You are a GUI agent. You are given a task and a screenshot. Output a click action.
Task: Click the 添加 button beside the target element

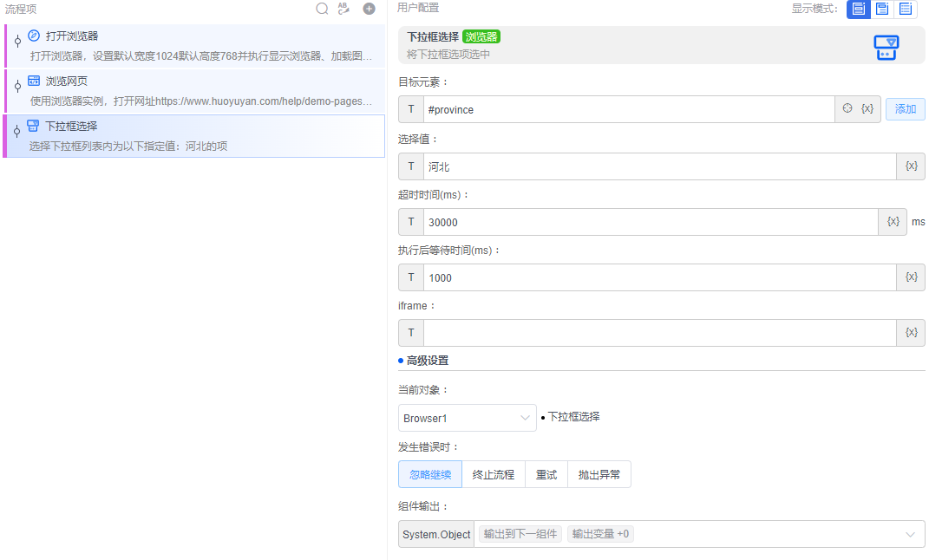[x=904, y=108]
